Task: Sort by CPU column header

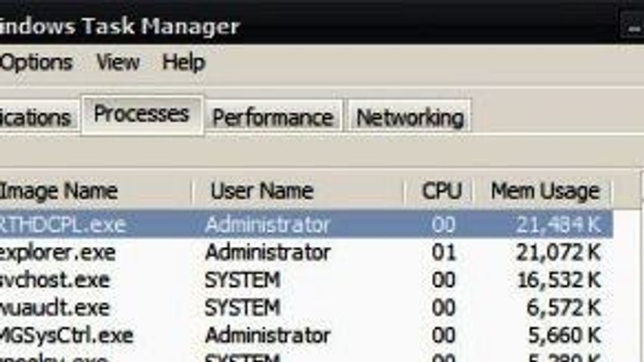Action: point(440,192)
